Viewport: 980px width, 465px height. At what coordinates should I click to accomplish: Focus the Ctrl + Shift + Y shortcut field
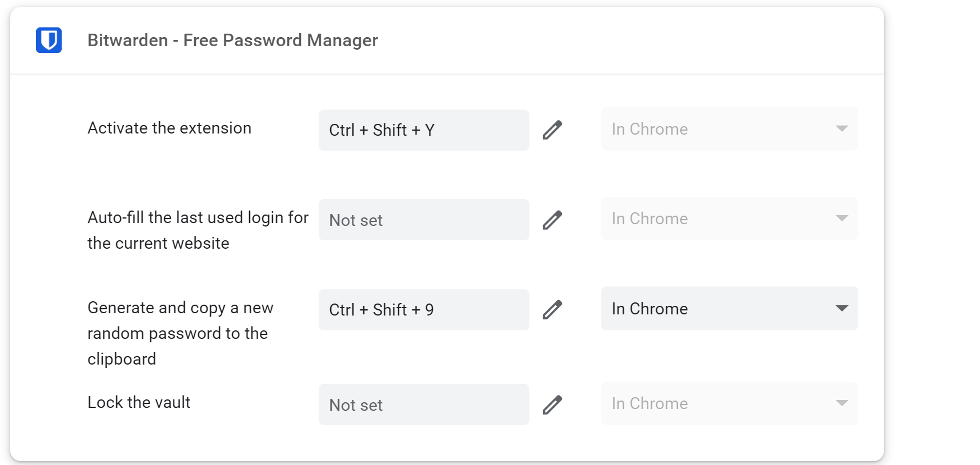[423, 130]
